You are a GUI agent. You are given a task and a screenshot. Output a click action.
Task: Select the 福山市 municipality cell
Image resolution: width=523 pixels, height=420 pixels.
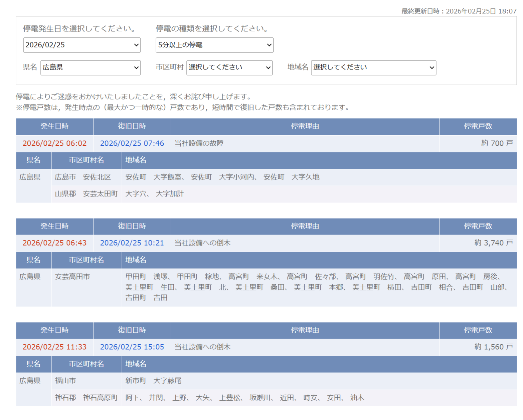click(65, 381)
